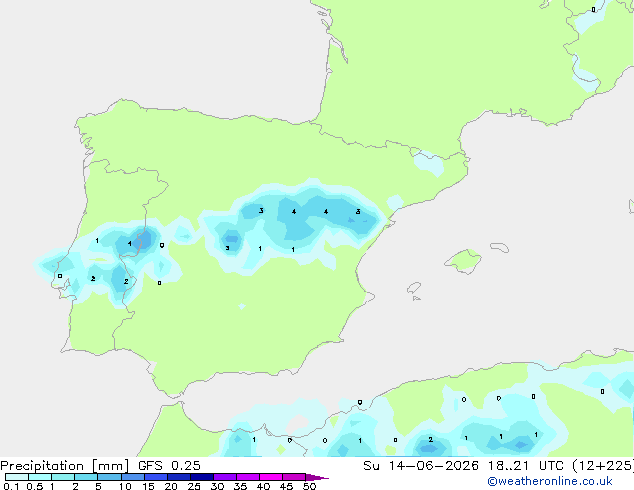Click the island of Menorca on the map
634x490 pixels.
point(500,247)
